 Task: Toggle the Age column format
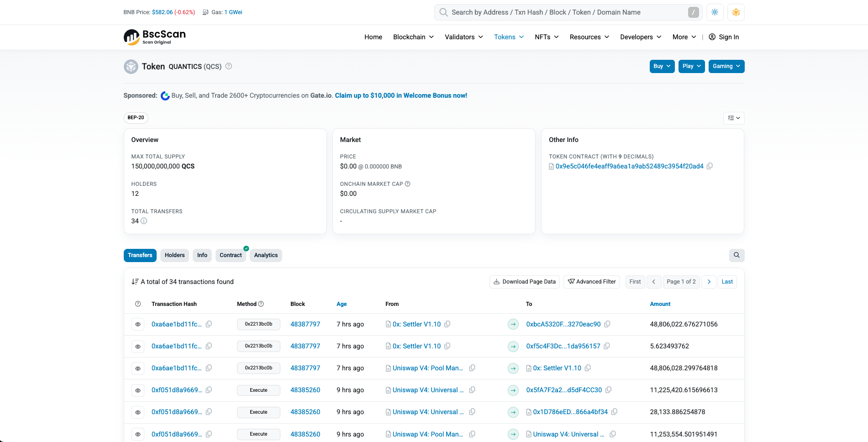(342, 304)
